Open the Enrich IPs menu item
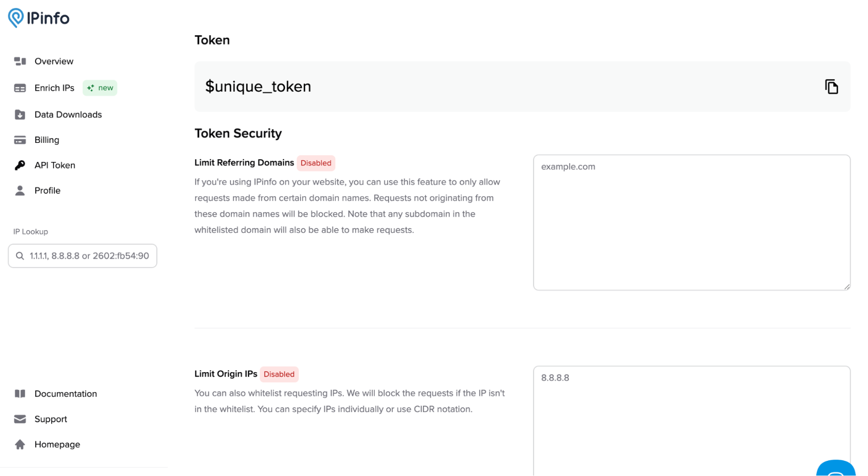The image size is (868, 476). point(54,88)
